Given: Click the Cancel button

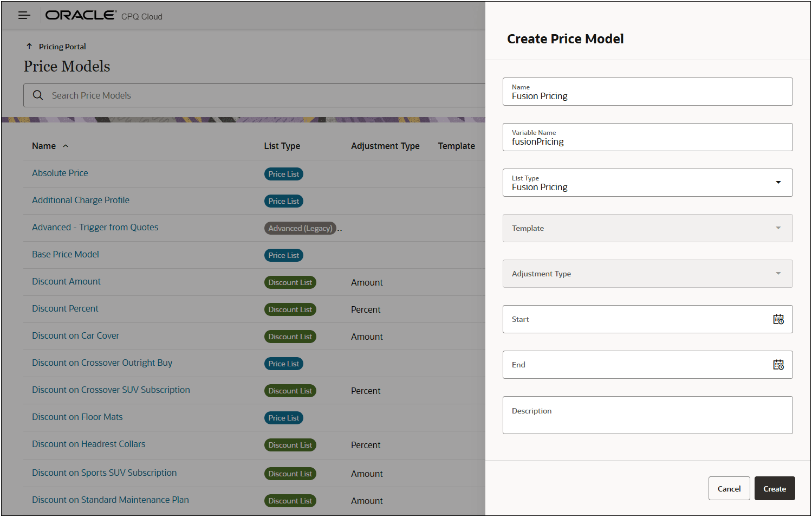Looking at the screenshot, I should click(729, 488).
